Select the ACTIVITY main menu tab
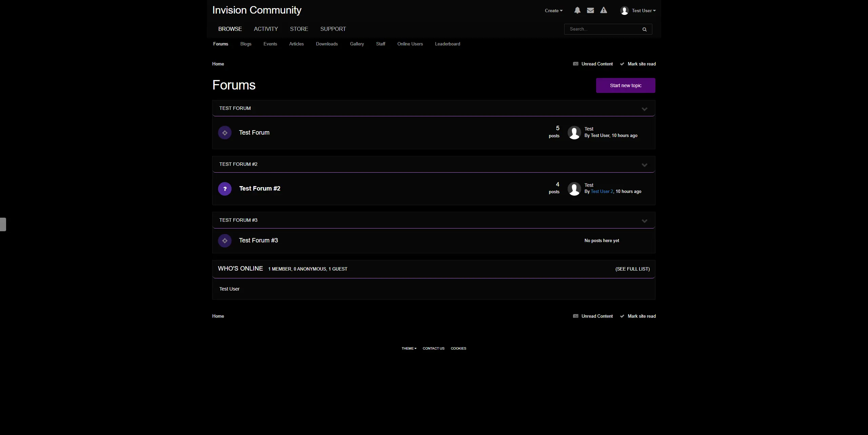Screen dimensions: 868x435 pyautogui.click(x=266, y=29)
